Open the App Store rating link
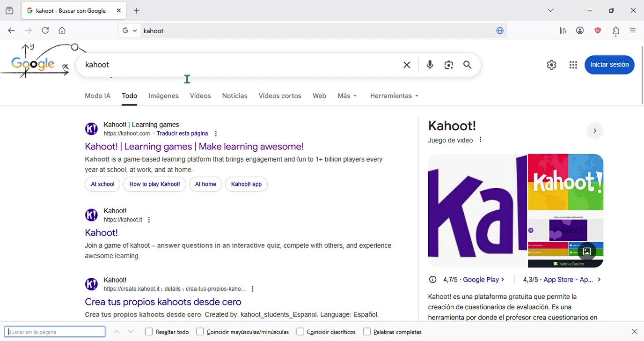Screen dimensions: 644x341 pos(572,280)
